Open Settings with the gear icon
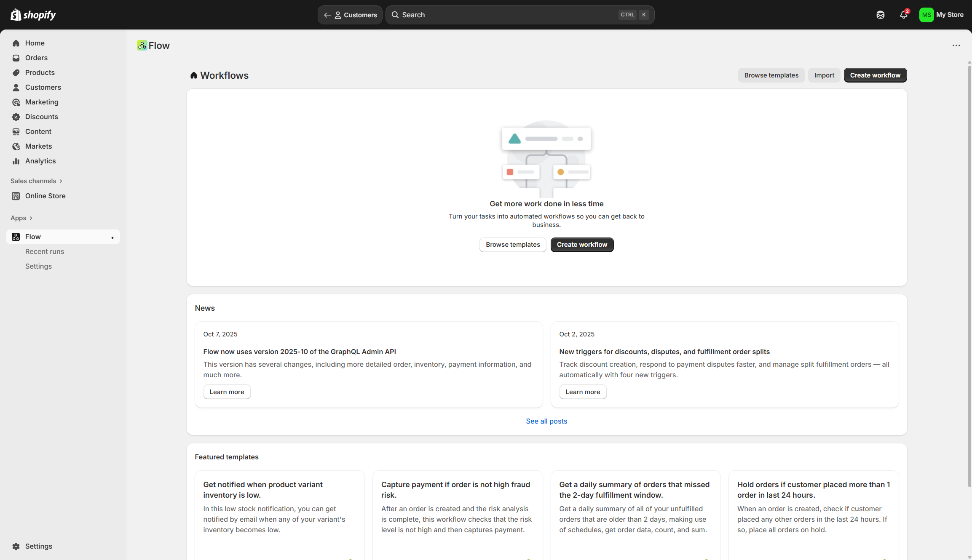The width and height of the screenshot is (972, 560). pyautogui.click(x=38, y=546)
